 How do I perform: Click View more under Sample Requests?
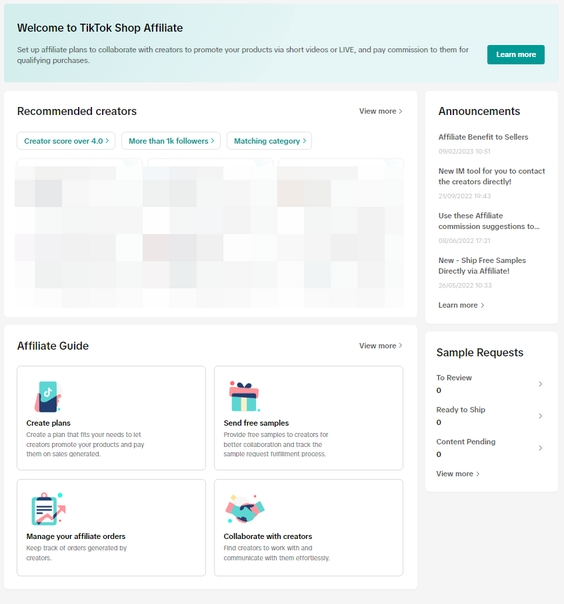click(458, 474)
